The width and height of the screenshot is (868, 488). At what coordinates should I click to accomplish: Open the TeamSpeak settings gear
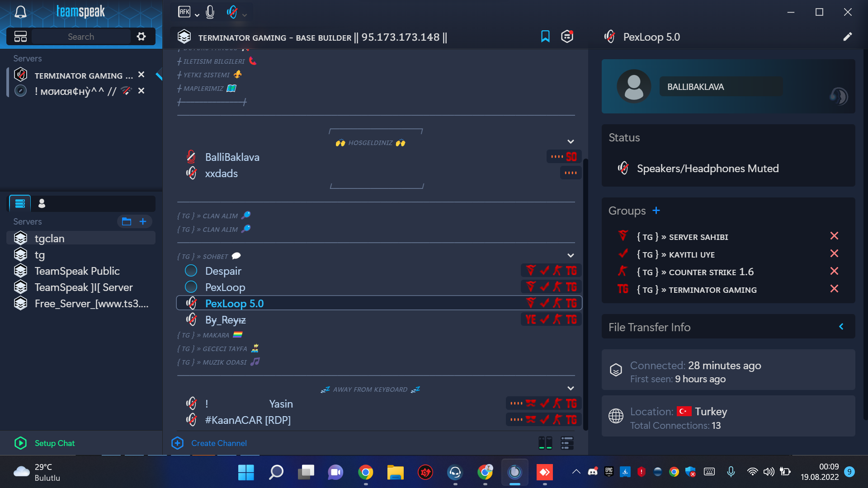pyautogui.click(x=142, y=37)
